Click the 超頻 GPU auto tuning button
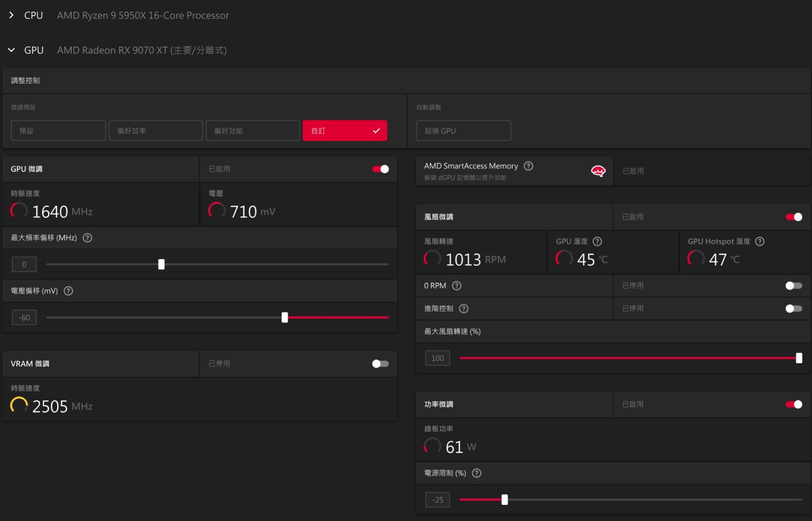This screenshot has width=812, height=521. click(x=464, y=131)
